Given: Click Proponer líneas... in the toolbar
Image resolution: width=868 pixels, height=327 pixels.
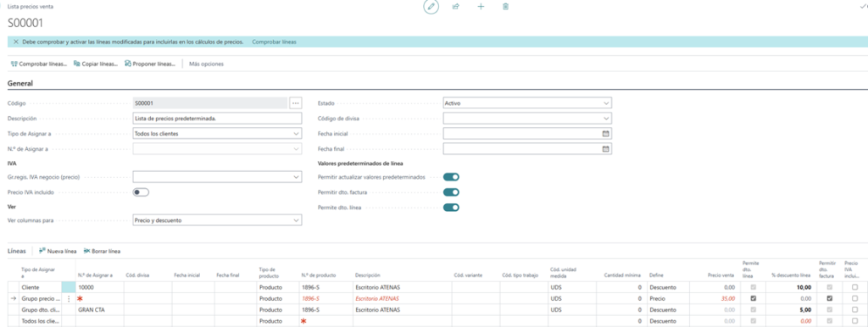Looking at the screenshot, I should 150,64.
